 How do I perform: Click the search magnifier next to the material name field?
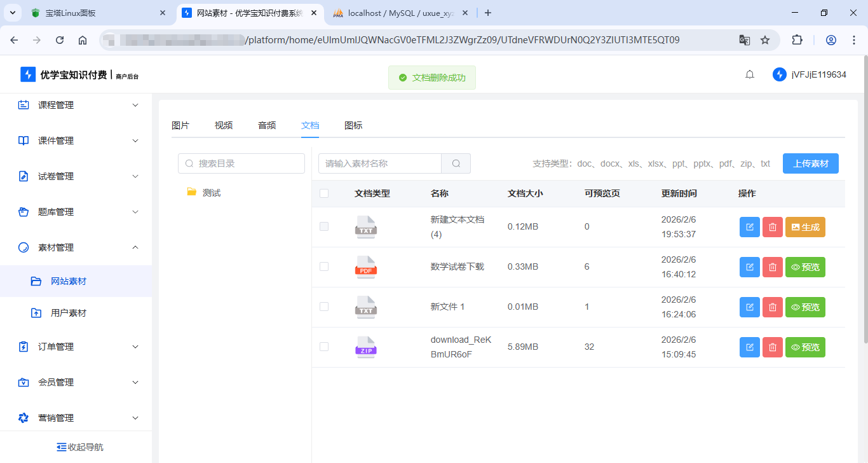455,163
